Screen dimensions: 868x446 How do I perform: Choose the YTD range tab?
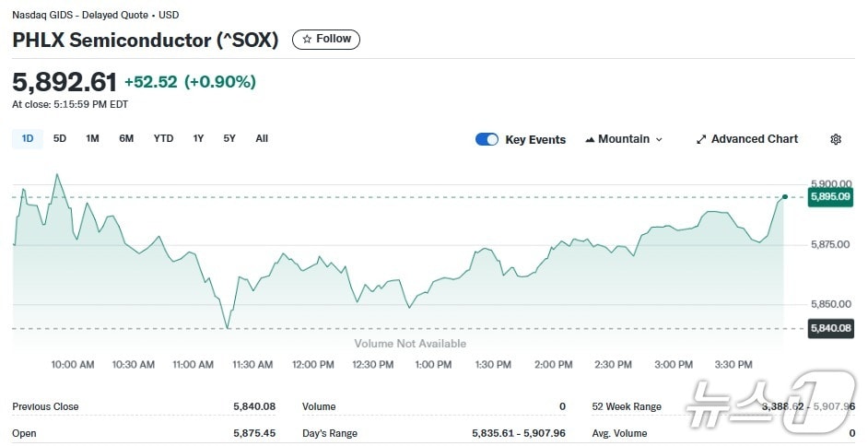point(163,138)
